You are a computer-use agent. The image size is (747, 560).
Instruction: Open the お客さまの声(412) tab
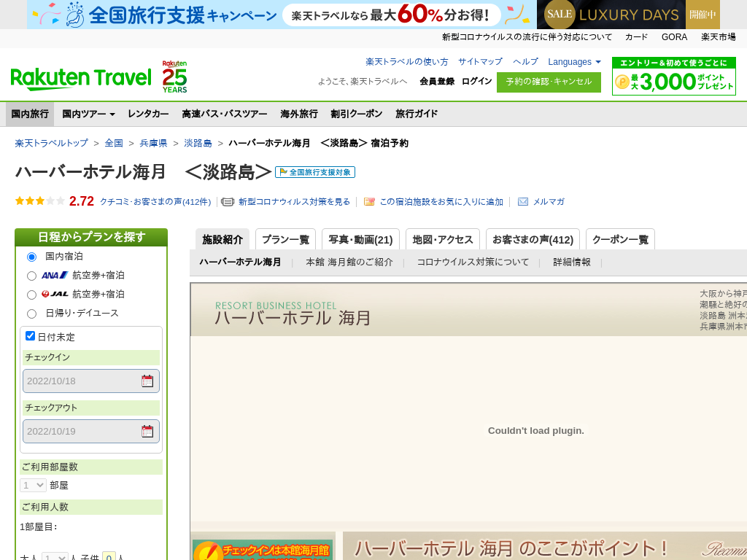click(x=533, y=239)
